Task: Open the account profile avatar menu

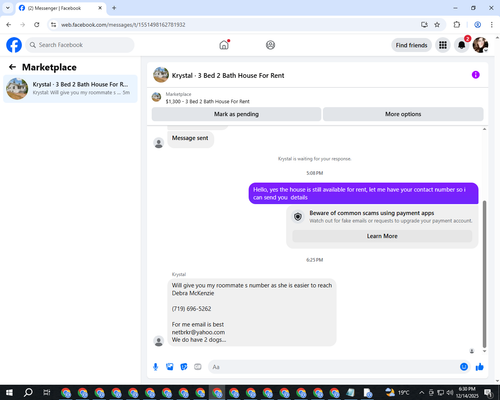Action: tap(480, 45)
